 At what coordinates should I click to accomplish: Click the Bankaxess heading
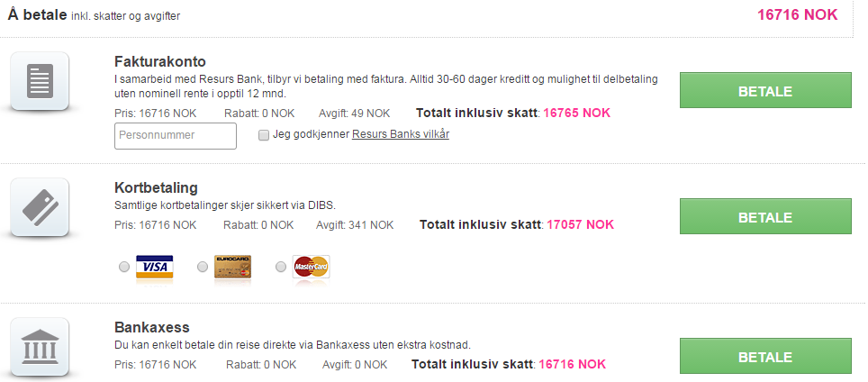pyautogui.click(x=152, y=327)
